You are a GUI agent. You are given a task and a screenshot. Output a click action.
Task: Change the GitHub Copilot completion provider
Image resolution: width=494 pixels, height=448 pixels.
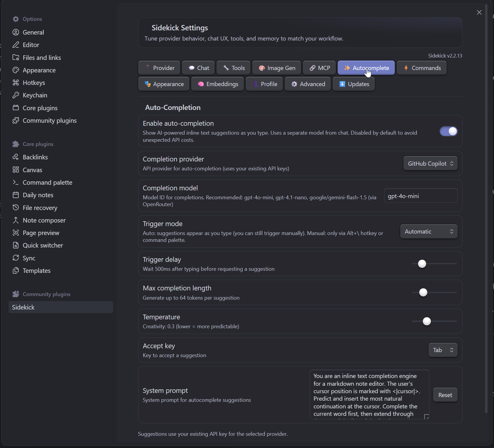(430, 163)
